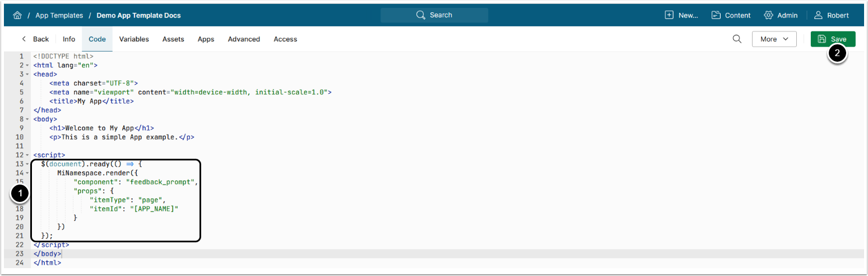The height and width of the screenshot is (276, 868).
Task: Open the Admin gear icon
Action: [768, 15]
